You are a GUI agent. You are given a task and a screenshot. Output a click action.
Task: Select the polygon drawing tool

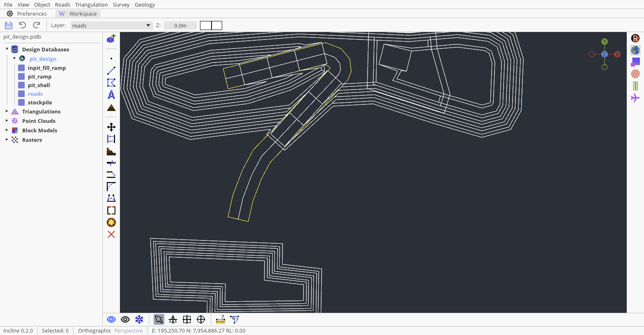point(111,83)
